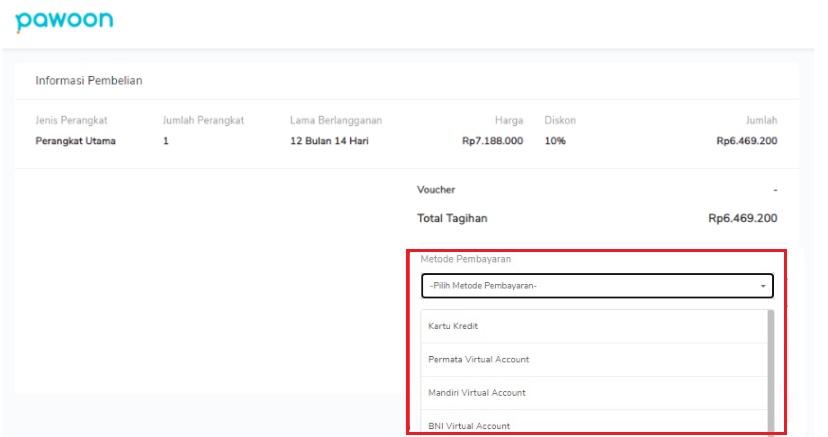
Task: Click the Harga value Rp7.188.000
Action: point(493,141)
